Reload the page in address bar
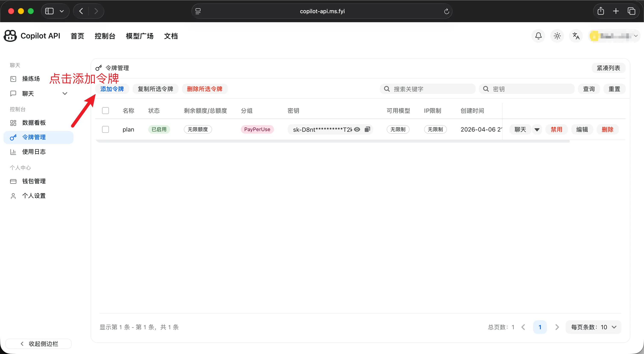Screen dimensions: 644x354 tap(446, 11)
